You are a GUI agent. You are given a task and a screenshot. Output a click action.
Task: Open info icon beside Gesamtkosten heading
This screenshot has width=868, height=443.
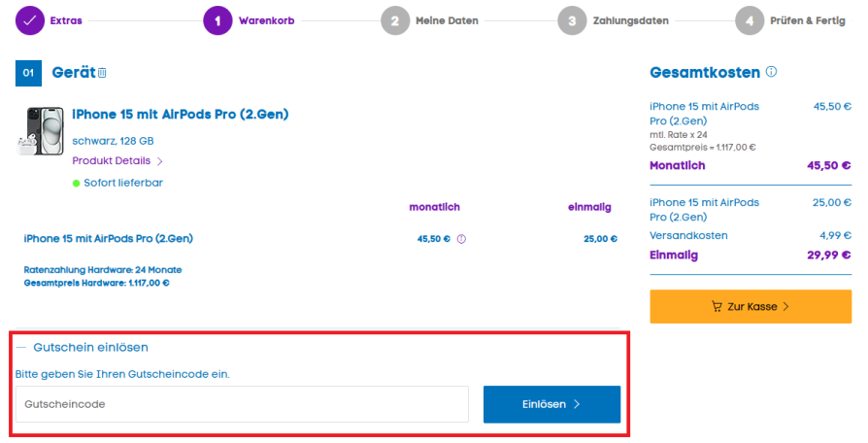[771, 72]
